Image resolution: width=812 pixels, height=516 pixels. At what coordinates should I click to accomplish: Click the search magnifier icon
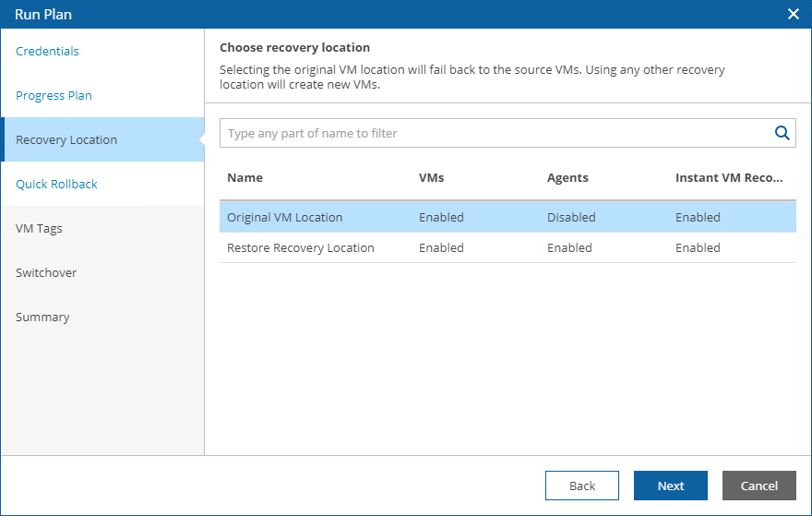[782, 133]
